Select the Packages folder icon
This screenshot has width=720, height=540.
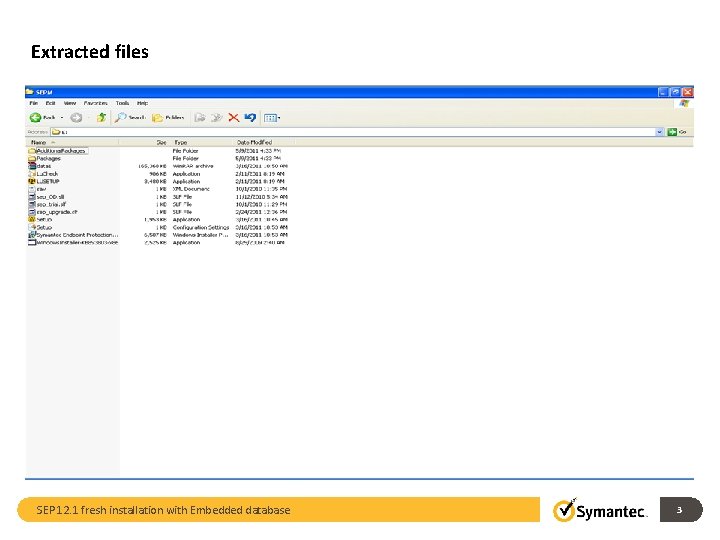click(32, 158)
